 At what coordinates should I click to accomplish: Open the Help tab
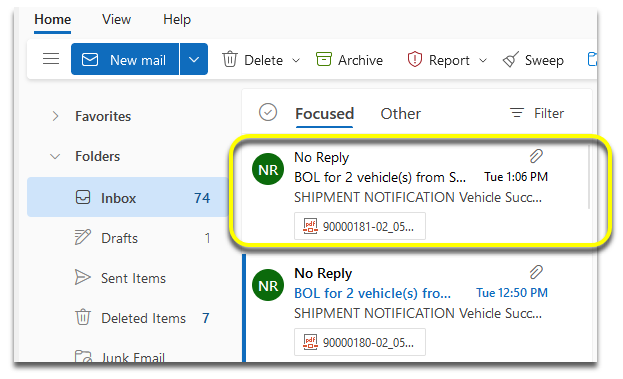(177, 19)
